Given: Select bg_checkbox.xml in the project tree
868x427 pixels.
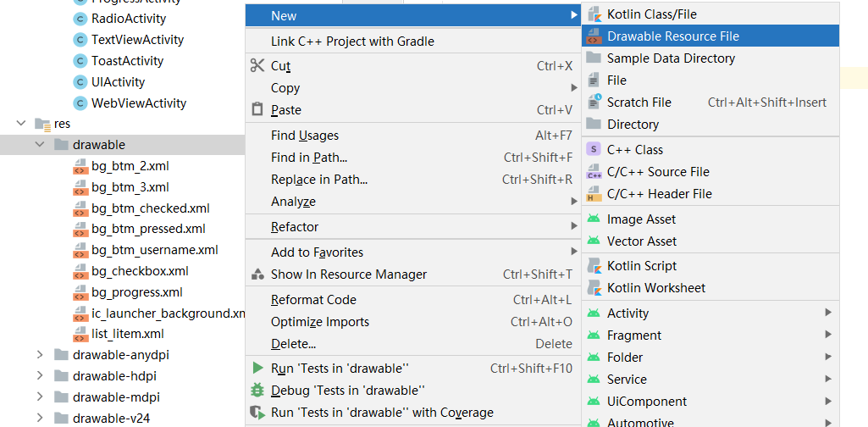Looking at the screenshot, I should (x=140, y=271).
